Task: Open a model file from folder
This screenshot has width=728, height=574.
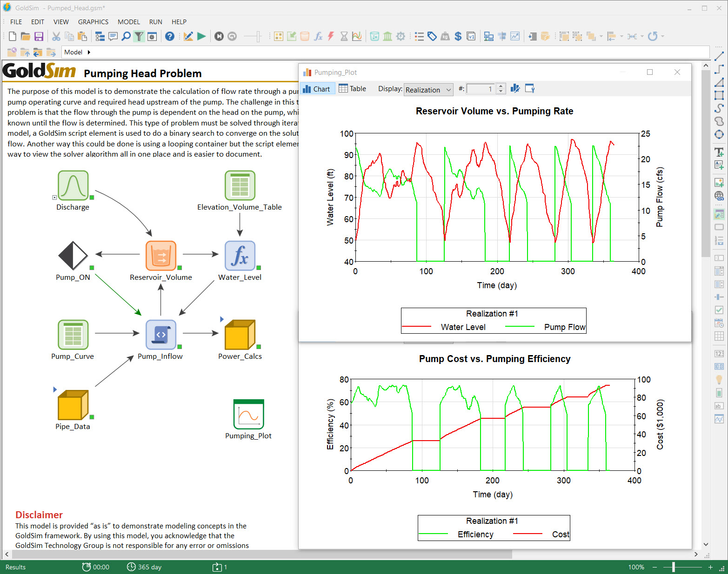Action: 26,36
